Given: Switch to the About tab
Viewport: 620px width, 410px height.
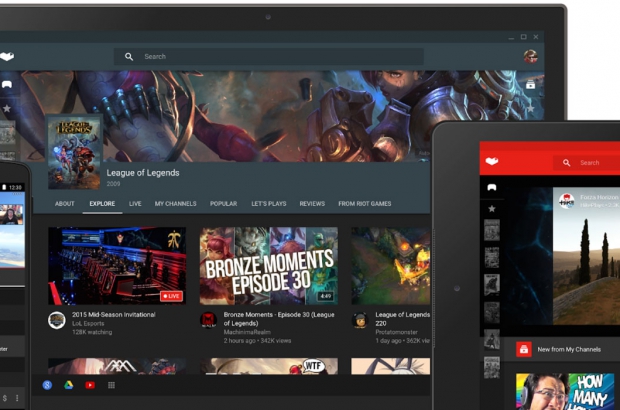Looking at the screenshot, I should click(x=65, y=203).
